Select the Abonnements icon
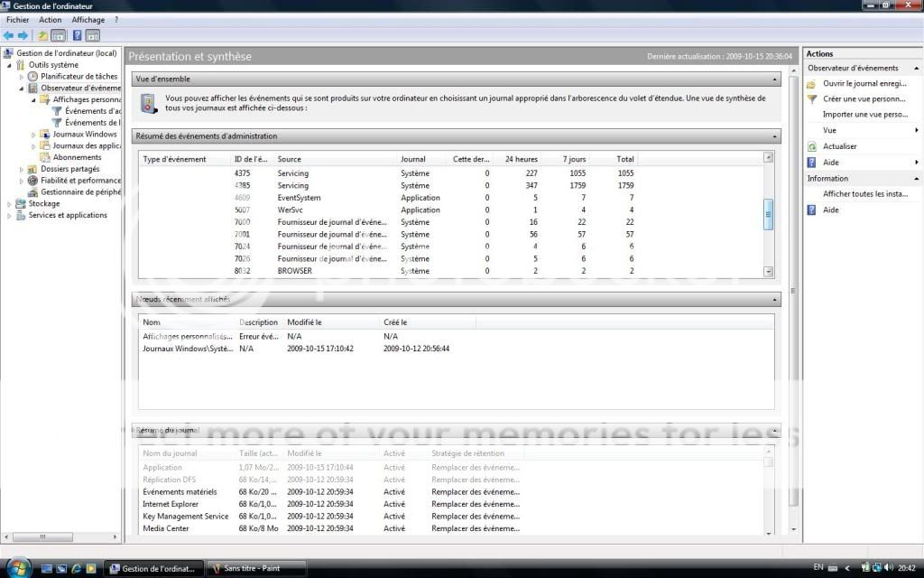 [45, 157]
